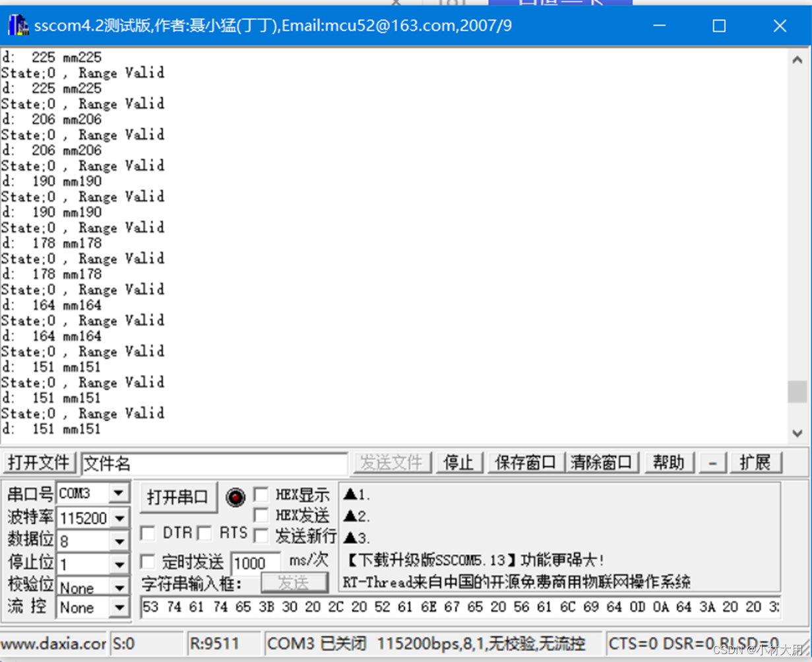The height and width of the screenshot is (662, 812).
Task: Toggle the HEX显示 checkbox
Action: coord(261,494)
